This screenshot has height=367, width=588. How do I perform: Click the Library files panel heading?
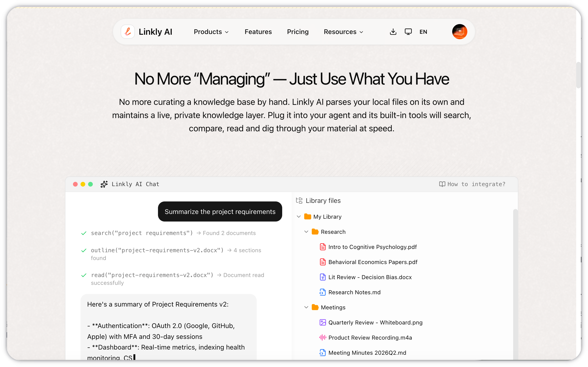[323, 201]
